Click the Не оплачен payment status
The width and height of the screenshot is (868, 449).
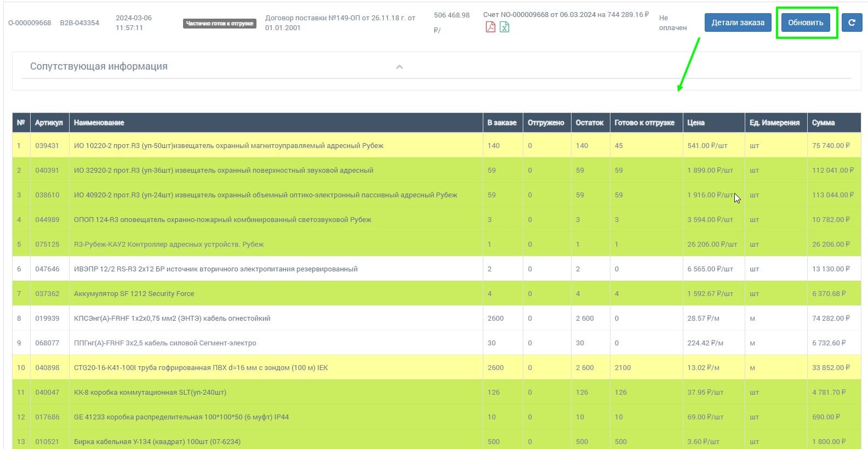[x=673, y=22]
